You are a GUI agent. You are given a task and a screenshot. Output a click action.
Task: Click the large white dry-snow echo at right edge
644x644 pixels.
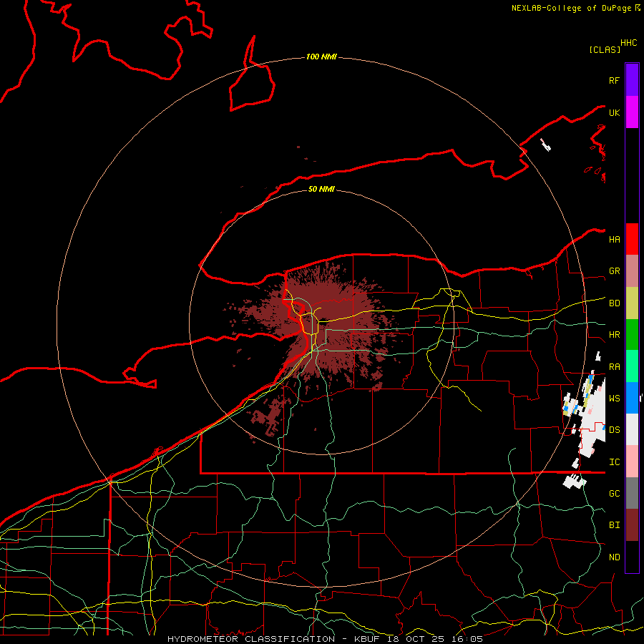point(592,419)
